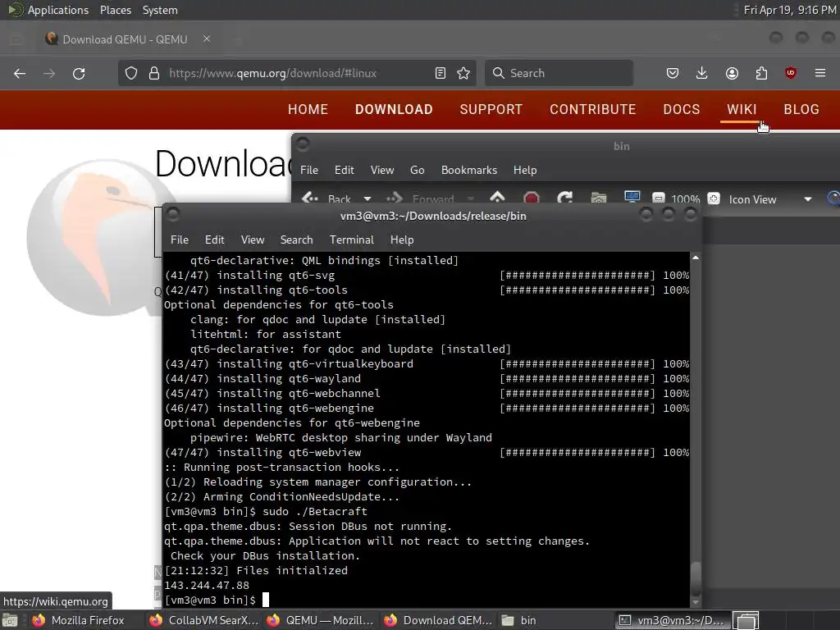The width and height of the screenshot is (840, 630).
Task: Open CONTRIBUTE on QEMU site navigation
Action: click(593, 109)
